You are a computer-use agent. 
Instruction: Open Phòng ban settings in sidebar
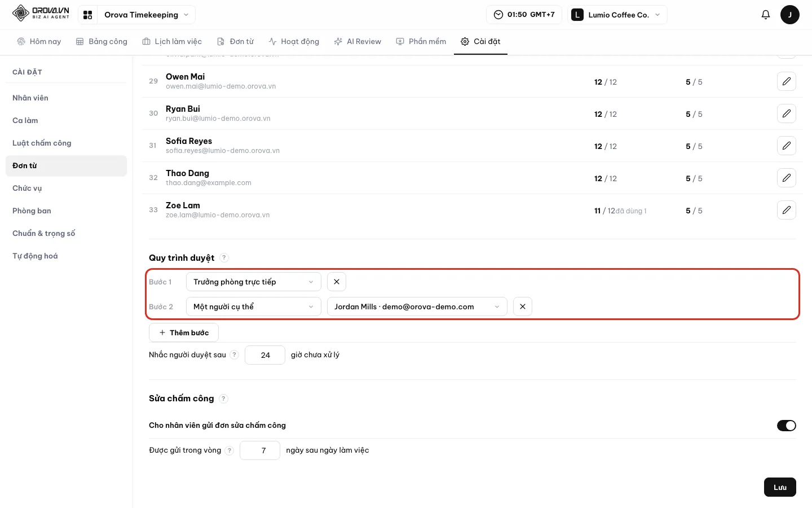(66, 211)
